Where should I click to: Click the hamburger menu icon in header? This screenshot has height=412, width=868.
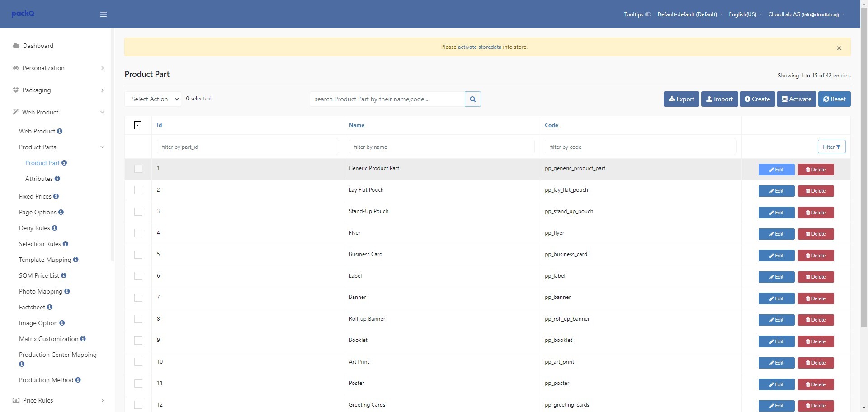104,14
